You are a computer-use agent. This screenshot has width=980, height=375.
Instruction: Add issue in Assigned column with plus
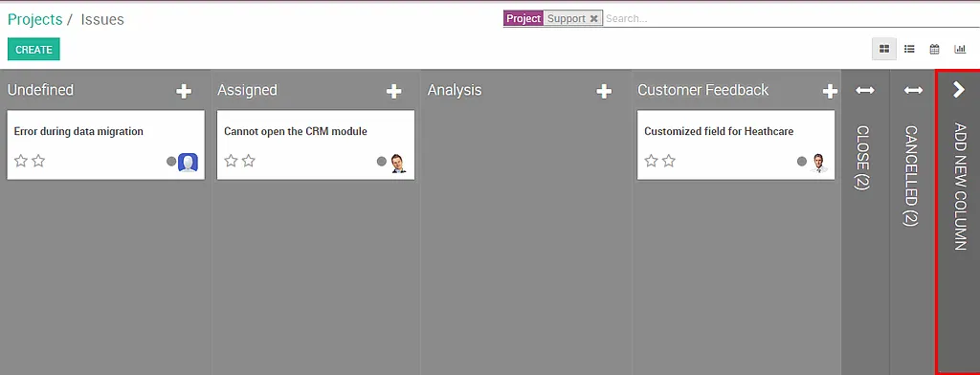click(393, 92)
